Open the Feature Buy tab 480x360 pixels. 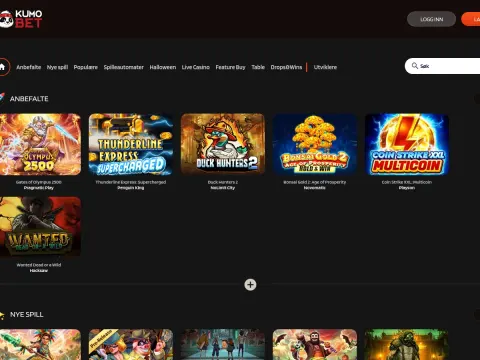[230, 67]
